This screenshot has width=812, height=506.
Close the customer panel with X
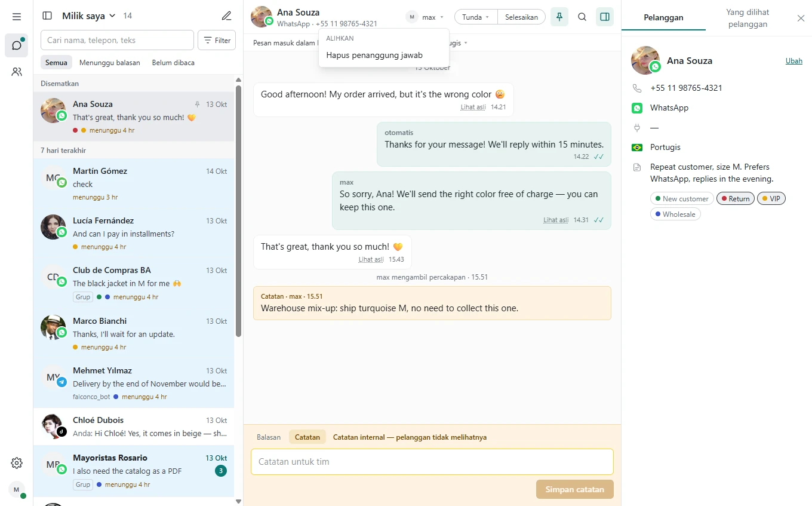click(x=801, y=18)
